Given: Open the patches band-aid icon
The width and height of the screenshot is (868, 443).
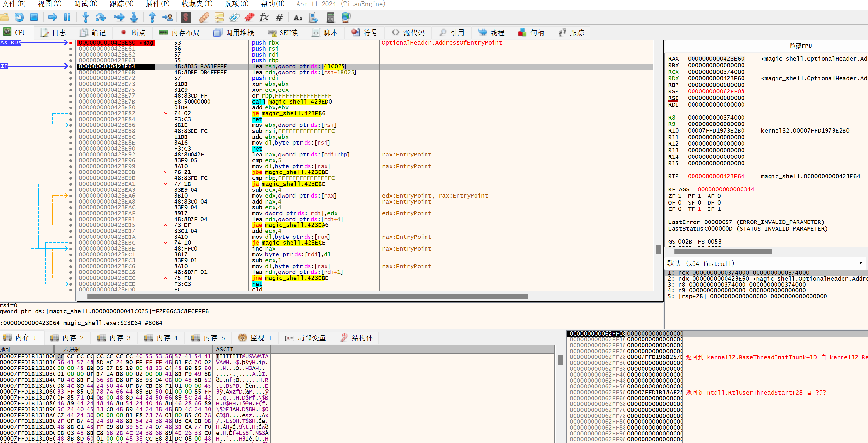Looking at the screenshot, I should [204, 17].
